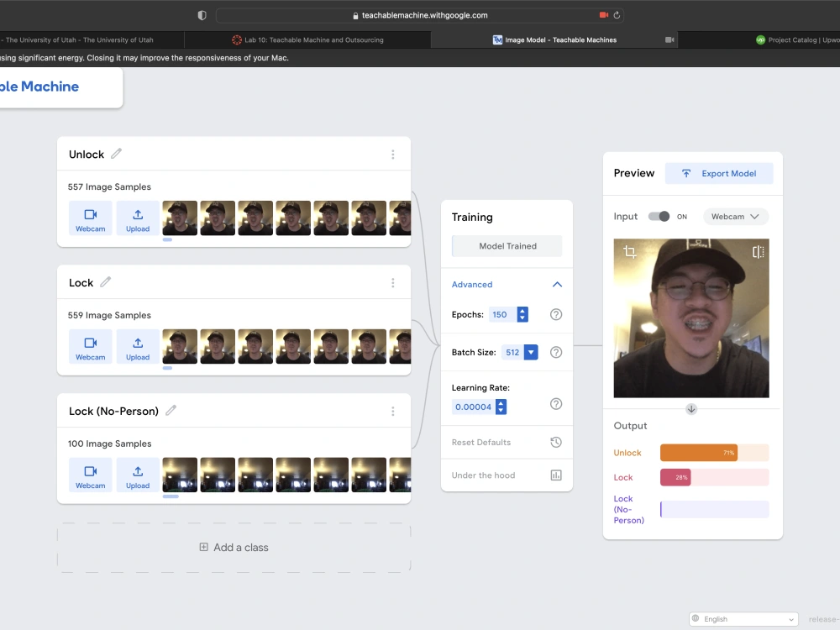Click the reload page icon
The width and height of the screenshot is (840, 630).
[617, 15]
